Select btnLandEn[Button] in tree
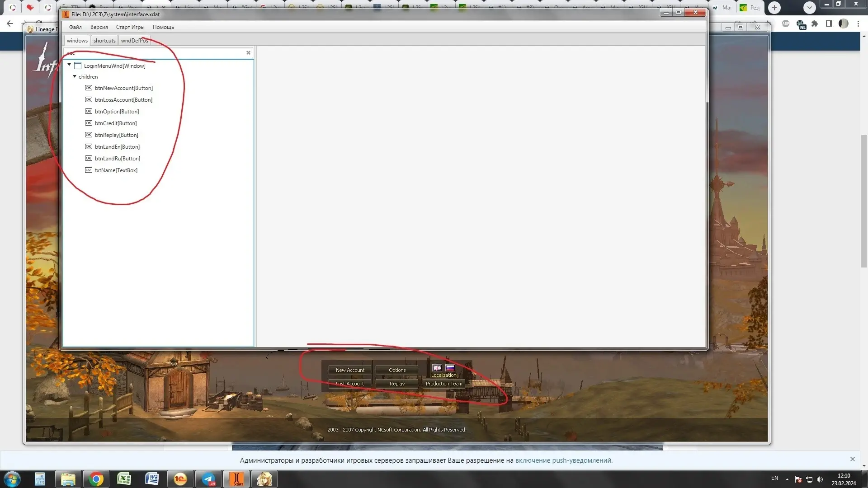 pyautogui.click(x=117, y=146)
